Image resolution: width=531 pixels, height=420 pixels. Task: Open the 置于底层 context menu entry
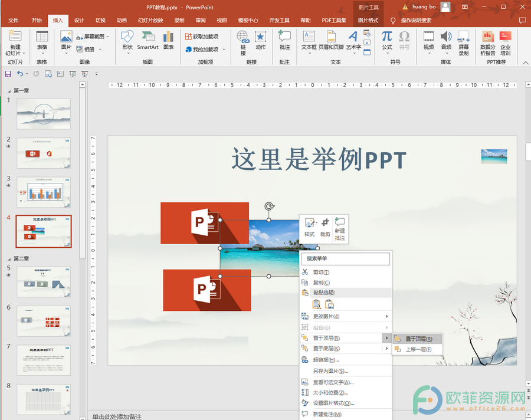coord(346,349)
